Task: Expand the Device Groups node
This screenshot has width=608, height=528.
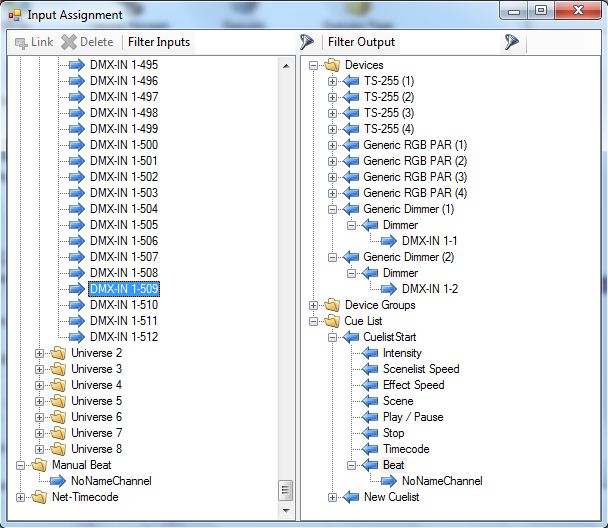Action: pos(314,305)
